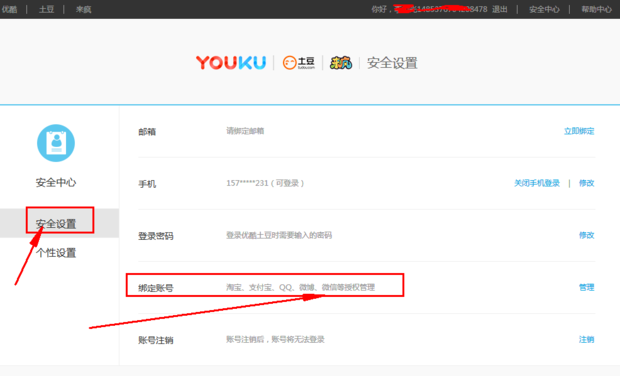The width and height of the screenshot is (620, 376).
Task: Click the 账号注销后，账号将无法登录 description
Action: 275,340
